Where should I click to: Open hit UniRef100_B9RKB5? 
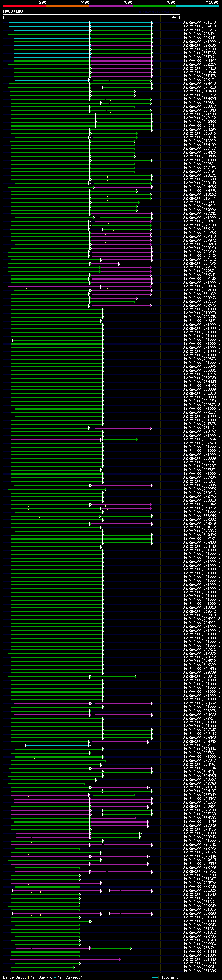point(199,45)
